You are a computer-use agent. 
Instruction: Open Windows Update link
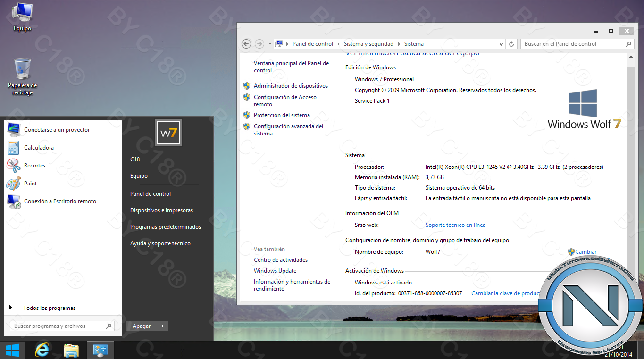pyautogui.click(x=275, y=271)
